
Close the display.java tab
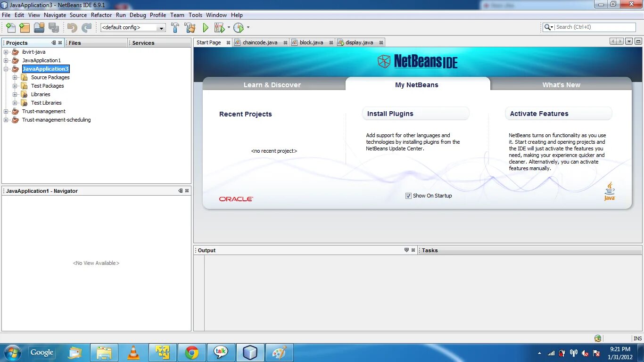pyautogui.click(x=381, y=42)
